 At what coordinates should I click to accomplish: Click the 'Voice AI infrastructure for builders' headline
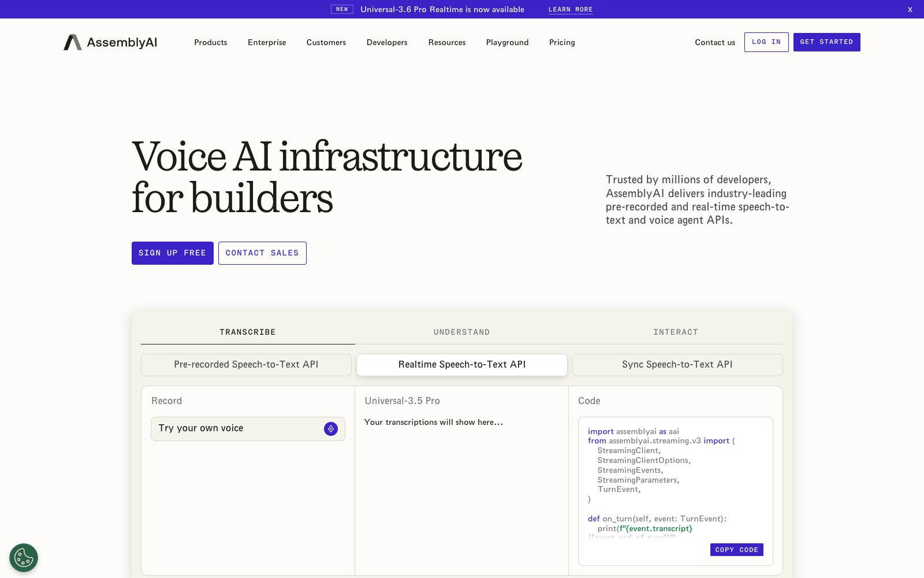(327, 177)
